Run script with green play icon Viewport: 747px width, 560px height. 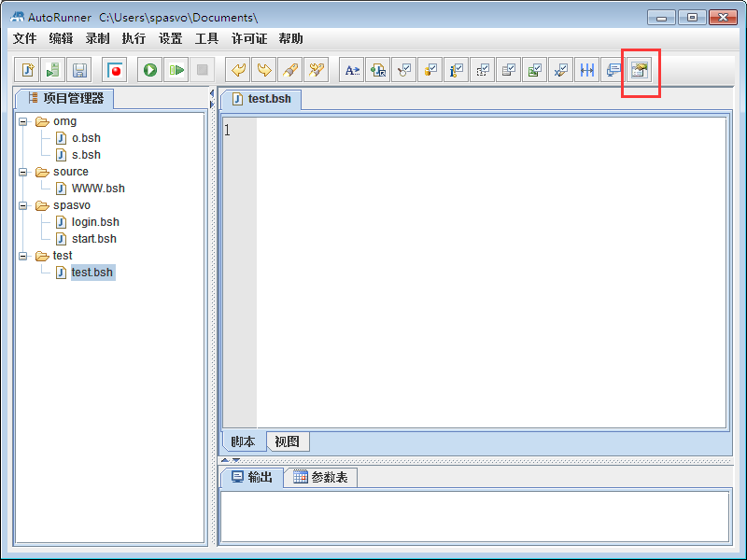pos(150,71)
